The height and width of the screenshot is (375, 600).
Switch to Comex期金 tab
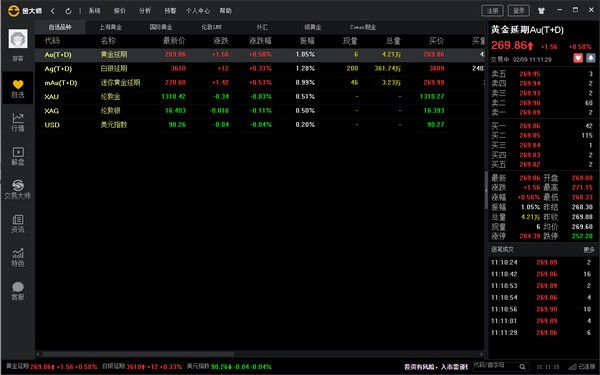[x=363, y=27]
